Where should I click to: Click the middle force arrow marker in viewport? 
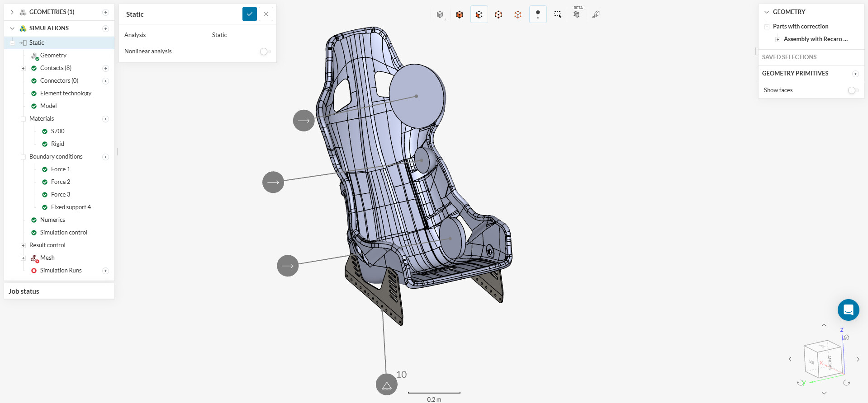(x=273, y=182)
